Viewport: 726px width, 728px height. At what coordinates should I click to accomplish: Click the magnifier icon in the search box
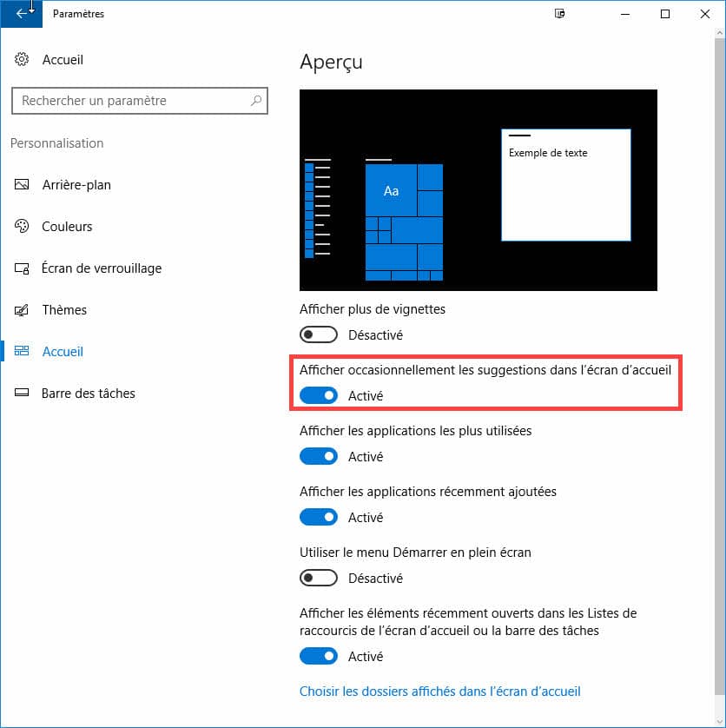click(x=256, y=100)
